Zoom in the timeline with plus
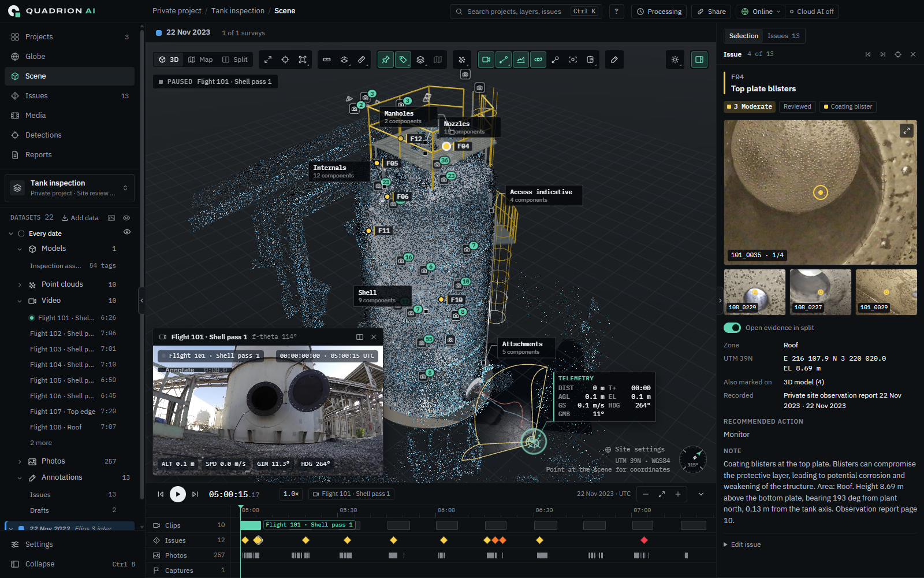This screenshot has height=578, width=924. pos(678,494)
